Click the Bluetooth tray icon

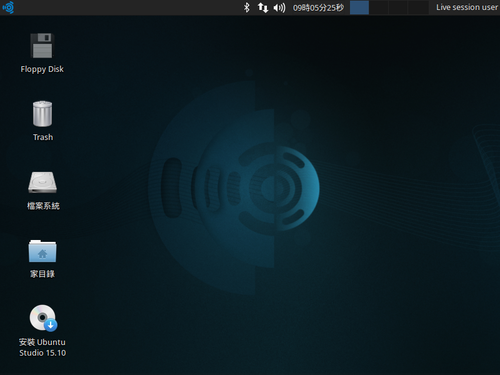point(247,7)
